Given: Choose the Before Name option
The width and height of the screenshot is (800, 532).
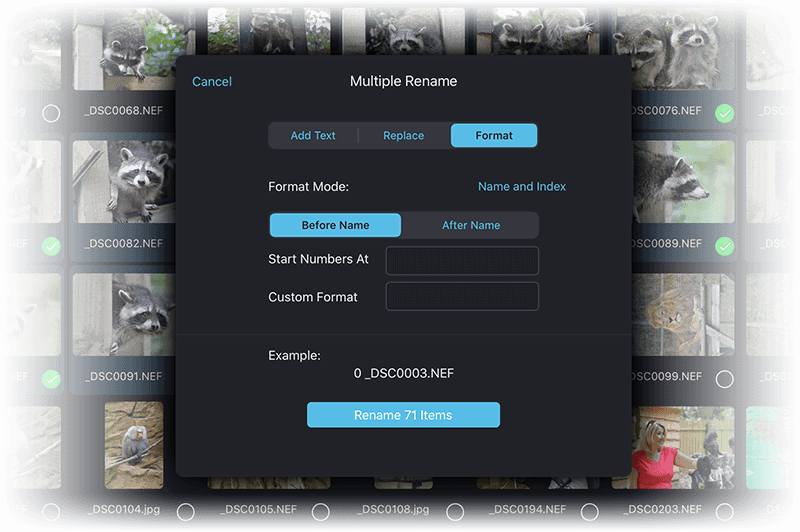Looking at the screenshot, I should coord(335,225).
